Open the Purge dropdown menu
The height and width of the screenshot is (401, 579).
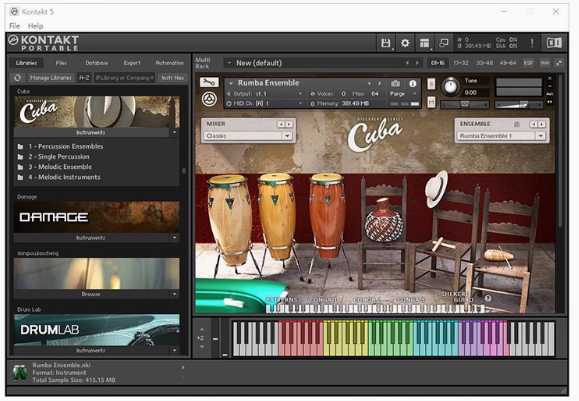pyautogui.click(x=402, y=94)
